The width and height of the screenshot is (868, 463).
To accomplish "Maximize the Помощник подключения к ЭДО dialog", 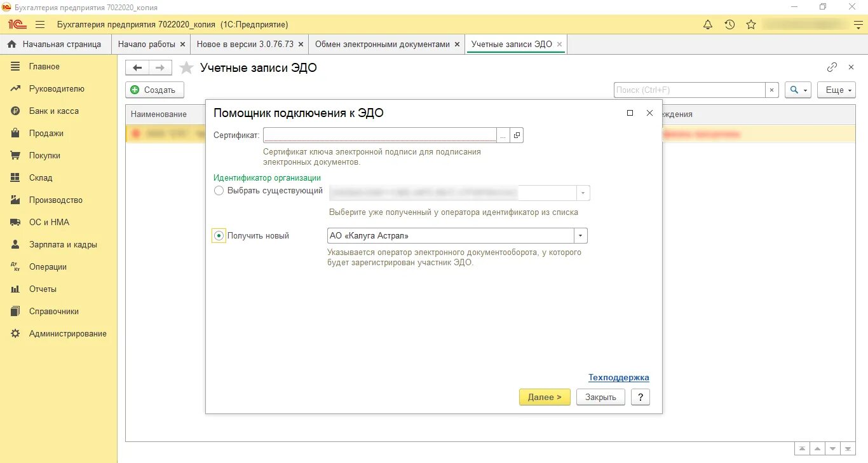I will pos(630,113).
